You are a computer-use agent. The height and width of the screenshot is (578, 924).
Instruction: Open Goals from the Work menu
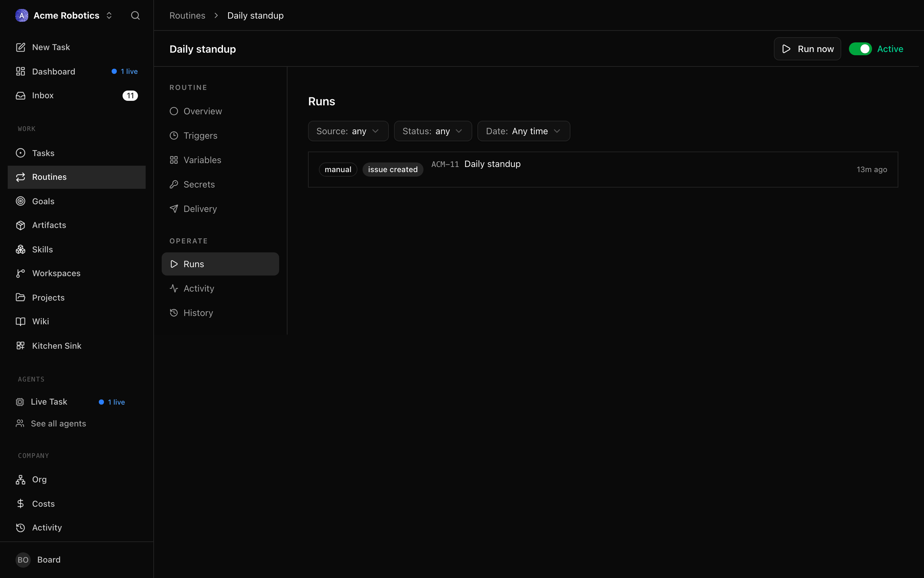pos(76,201)
